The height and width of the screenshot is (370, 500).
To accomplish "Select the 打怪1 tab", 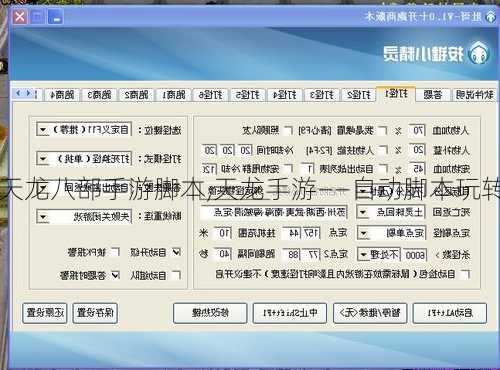I will (396, 94).
